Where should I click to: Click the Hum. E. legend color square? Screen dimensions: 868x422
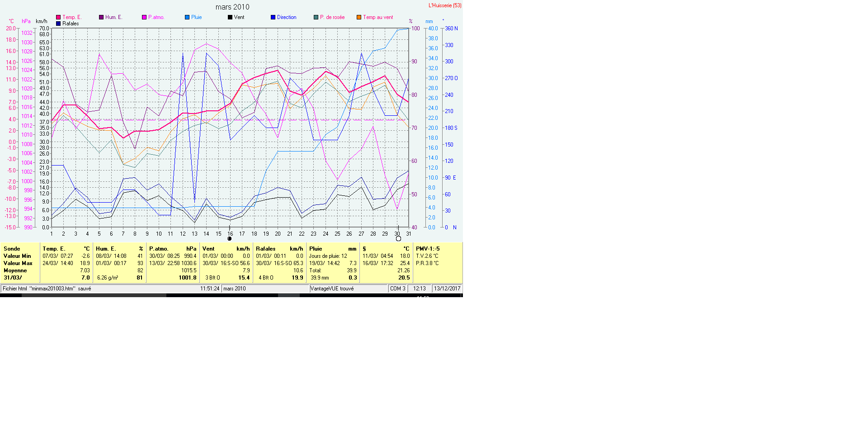101,17
